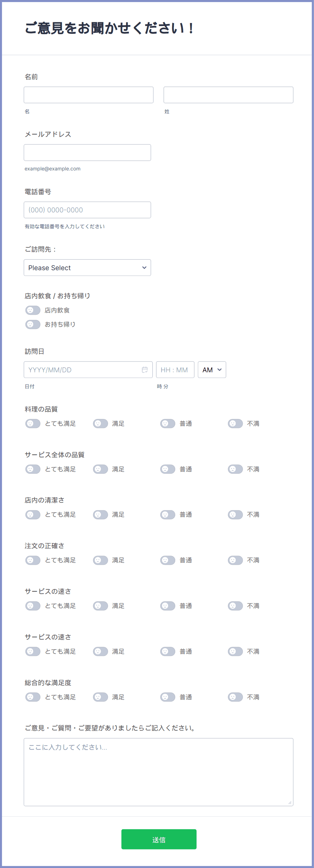Toggle 店内飲食 dine-in option

[33, 310]
